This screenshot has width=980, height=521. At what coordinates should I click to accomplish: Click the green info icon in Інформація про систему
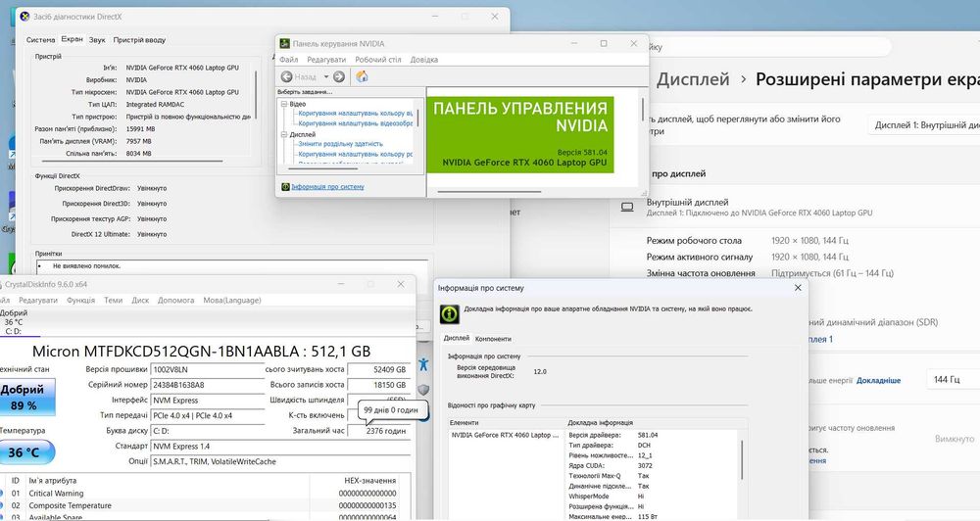(450, 314)
